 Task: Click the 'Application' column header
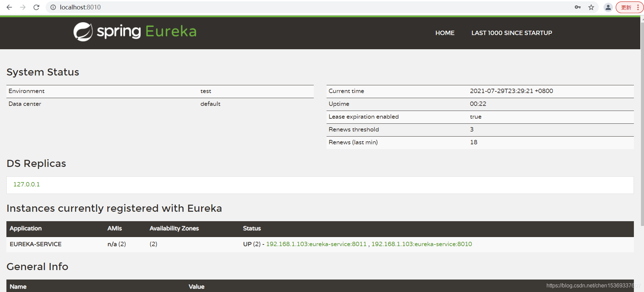click(26, 229)
